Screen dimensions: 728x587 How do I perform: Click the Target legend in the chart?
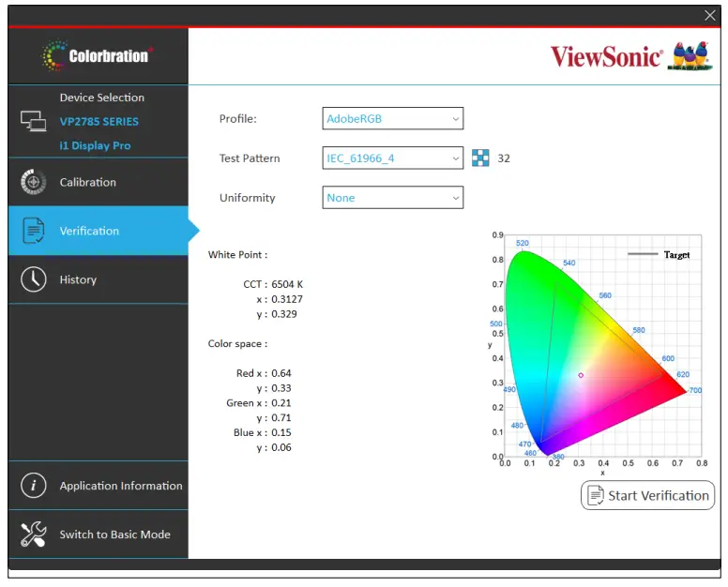tap(659, 254)
